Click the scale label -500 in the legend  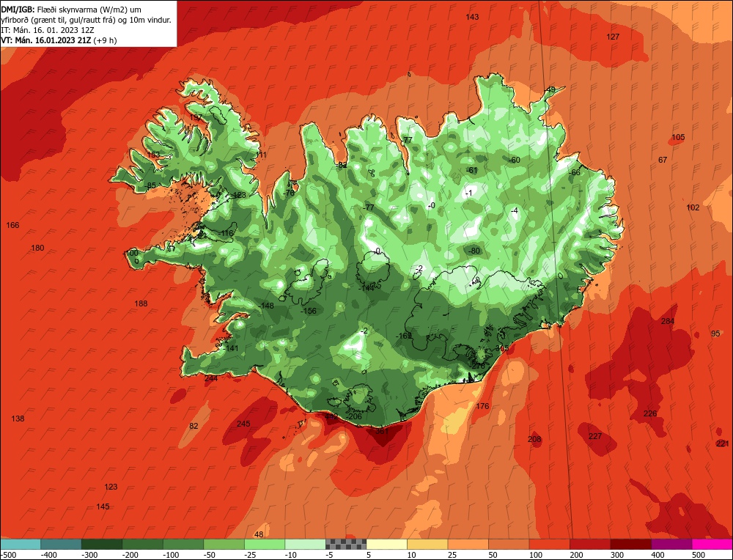[x=7, y=555]
